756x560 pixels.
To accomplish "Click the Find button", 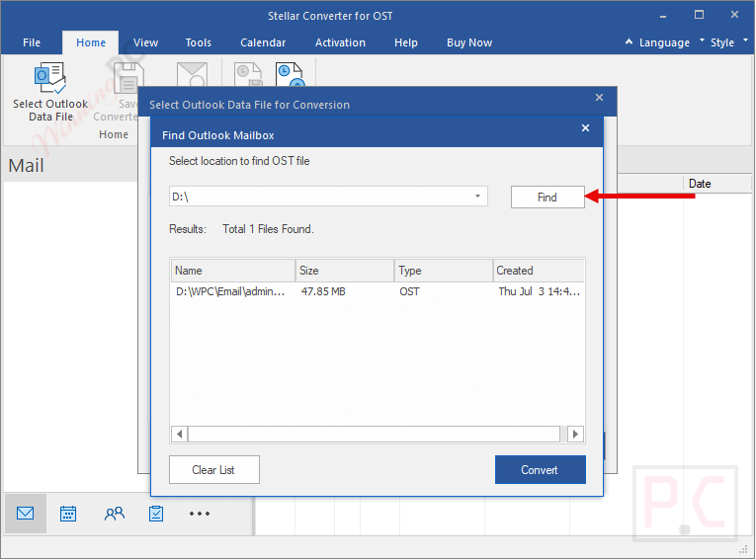I will click(547, 198).
